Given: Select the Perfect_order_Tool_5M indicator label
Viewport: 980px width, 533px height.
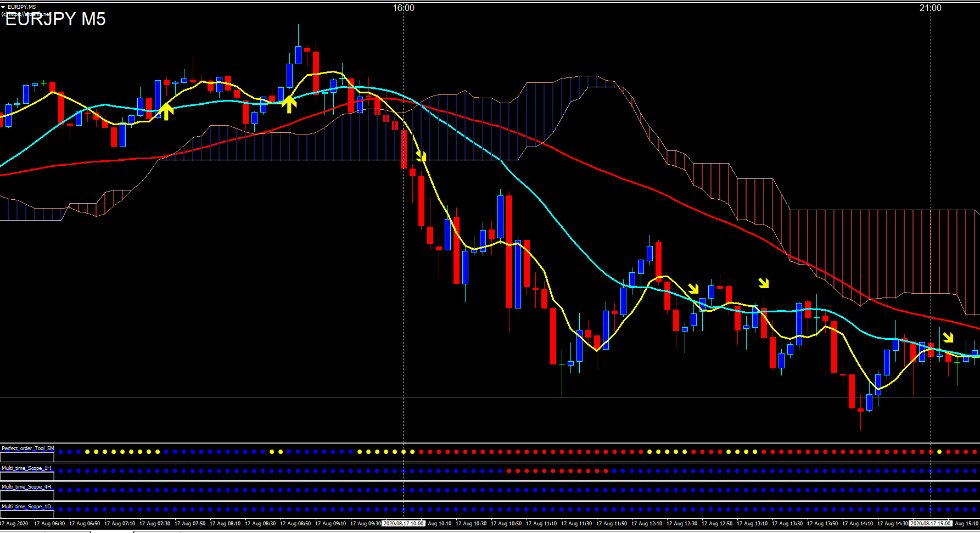Looking at the screenshot, I should coord(28,448).
